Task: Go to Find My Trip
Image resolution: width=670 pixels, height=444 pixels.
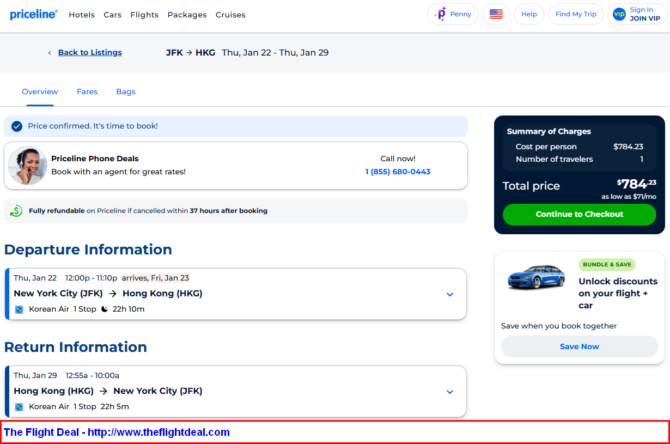Action: (576, 14)
